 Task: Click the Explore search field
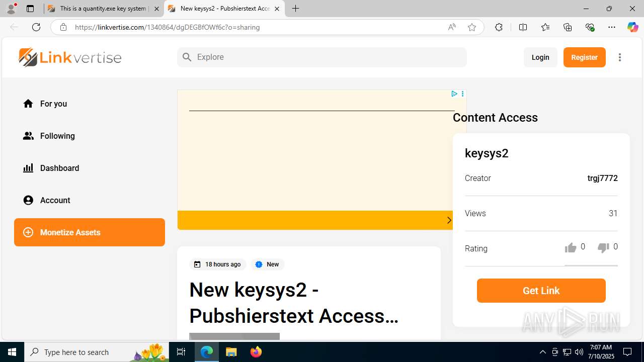point(322,57)
